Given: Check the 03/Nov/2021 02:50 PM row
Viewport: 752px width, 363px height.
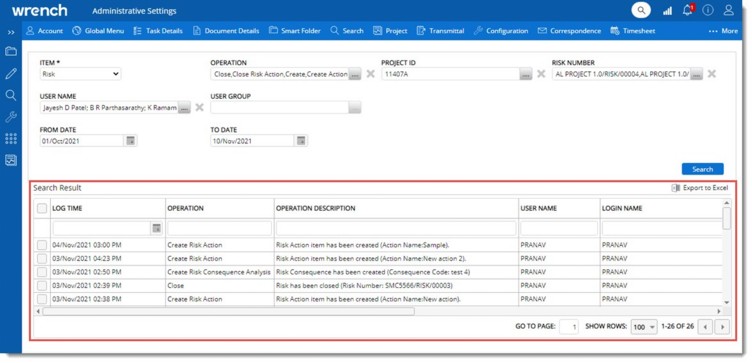Looking at the screenshot, I should [42, 272].
